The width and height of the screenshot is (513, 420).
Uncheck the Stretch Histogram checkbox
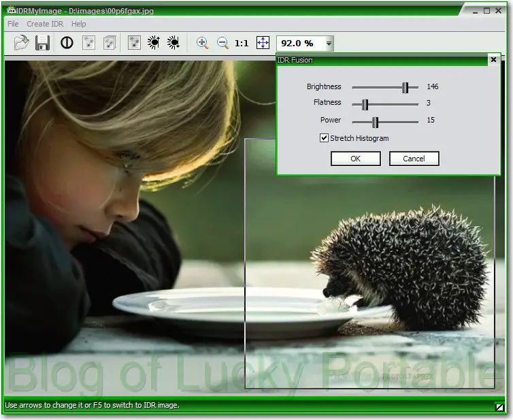coord(324,138)
